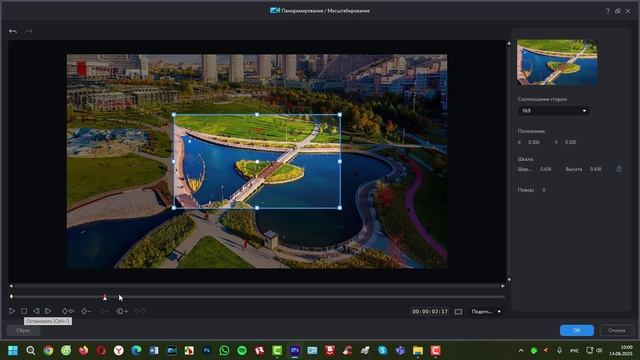Click the scale width value field

[x=546, y=169]
